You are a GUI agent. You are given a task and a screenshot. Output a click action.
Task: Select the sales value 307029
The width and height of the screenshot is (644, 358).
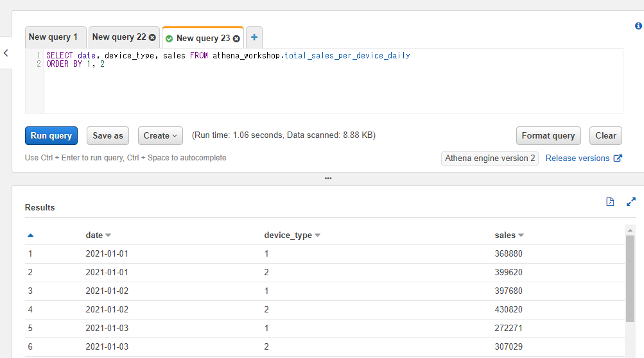[x=509, y=346]
